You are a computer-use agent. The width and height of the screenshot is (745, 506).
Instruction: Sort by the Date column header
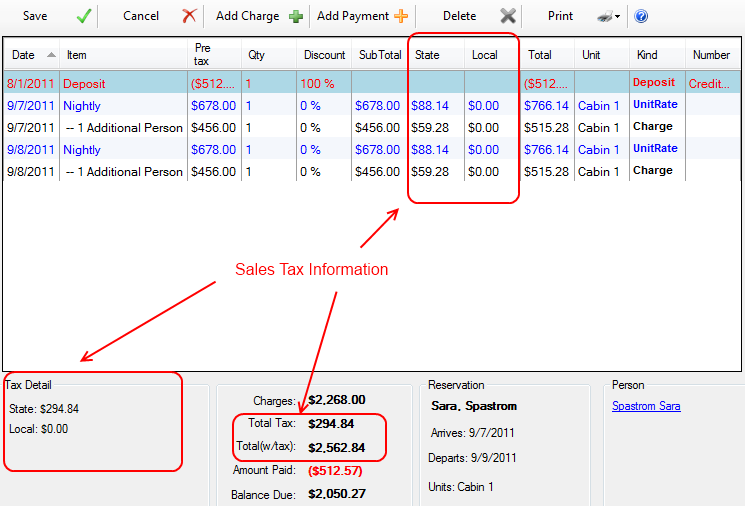point(23,55)
